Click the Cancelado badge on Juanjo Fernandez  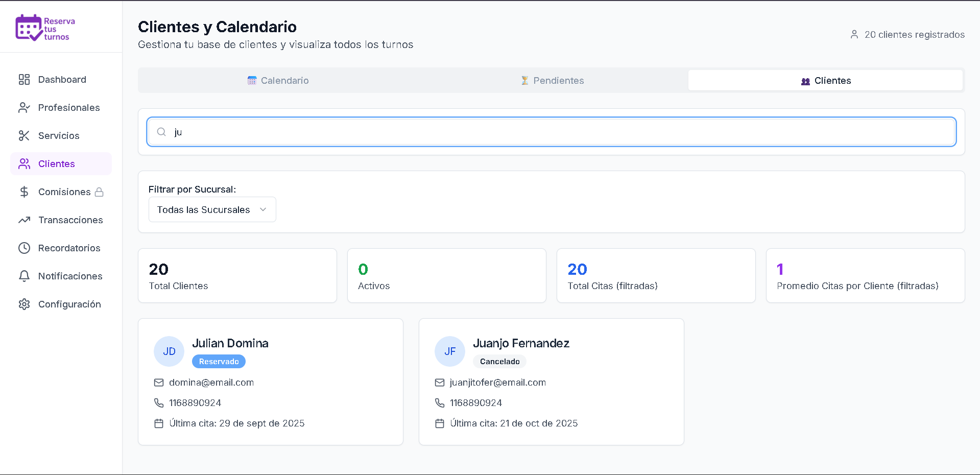[499, 361]
